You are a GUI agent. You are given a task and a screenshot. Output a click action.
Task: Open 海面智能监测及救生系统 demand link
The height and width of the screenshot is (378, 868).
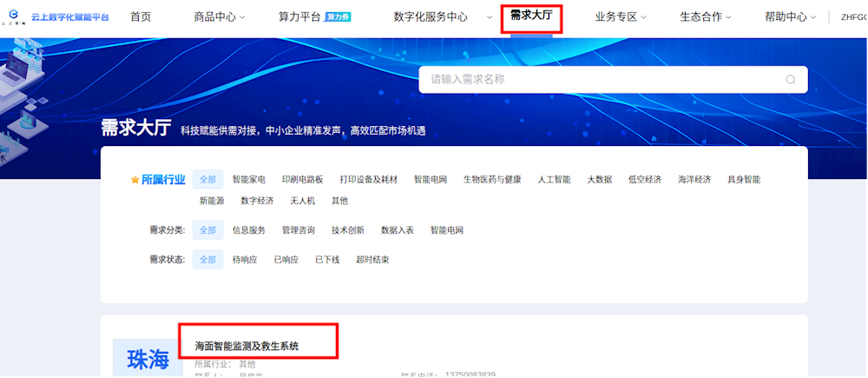tap(247, 347)
